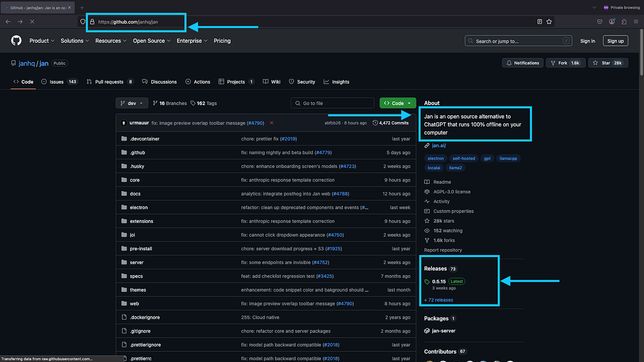Image resolution: width=644 pixels, height=362 pixels.
Task: Open the urmauur author link
Action: [139, 123]
